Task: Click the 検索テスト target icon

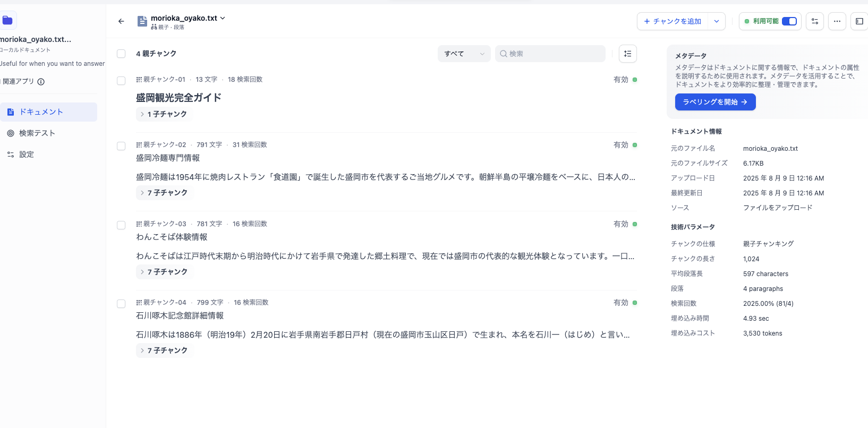Action: click(x=11, y=133)
